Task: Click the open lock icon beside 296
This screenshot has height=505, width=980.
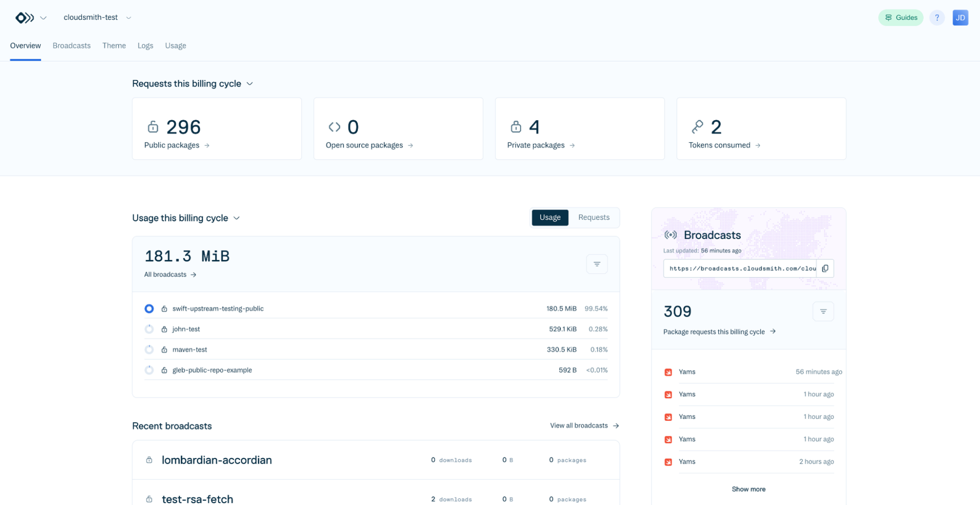Action: coord(153,127)
